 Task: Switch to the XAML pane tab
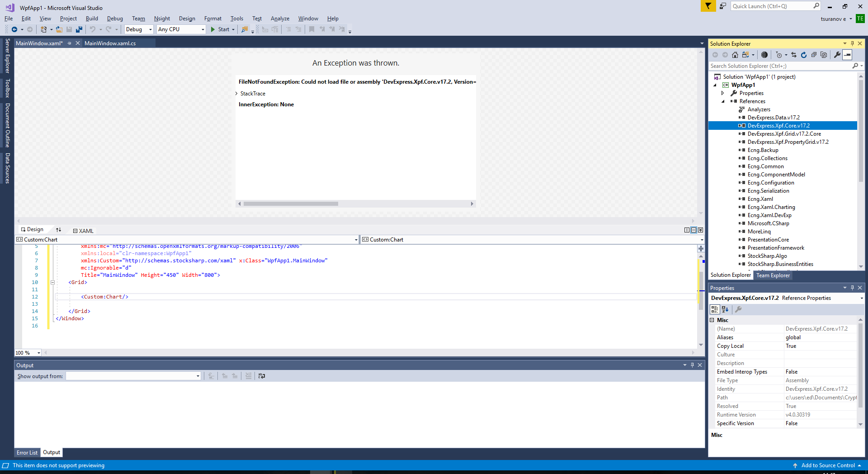click(83, 231)
